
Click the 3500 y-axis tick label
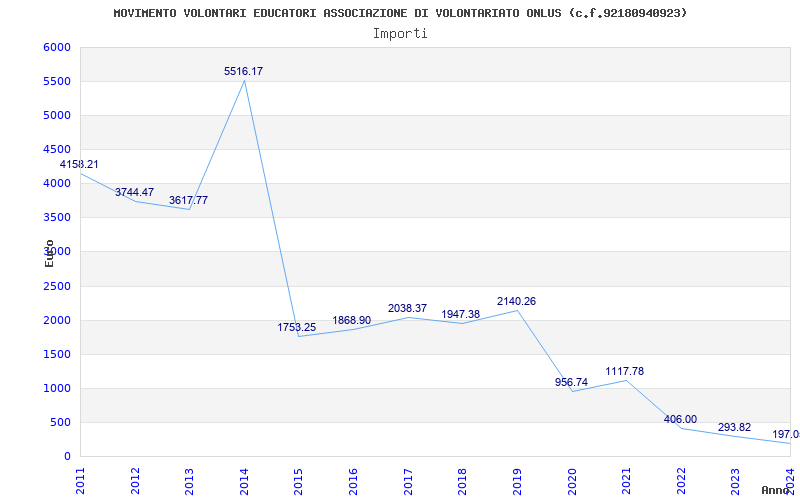point(57,218)
